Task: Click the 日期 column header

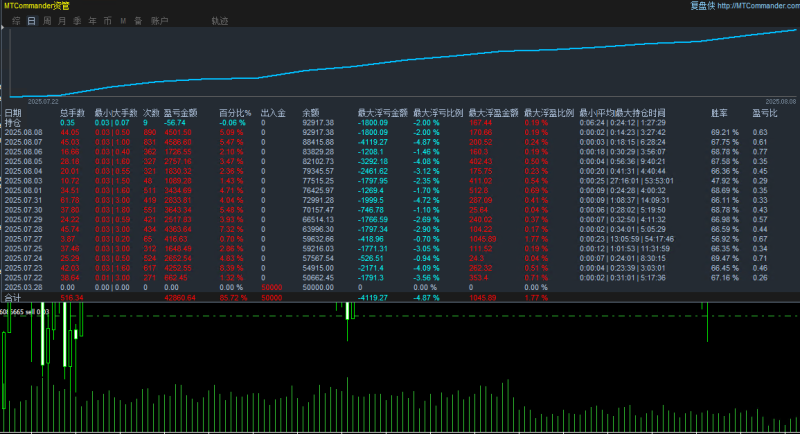Action: coord(13,113)
